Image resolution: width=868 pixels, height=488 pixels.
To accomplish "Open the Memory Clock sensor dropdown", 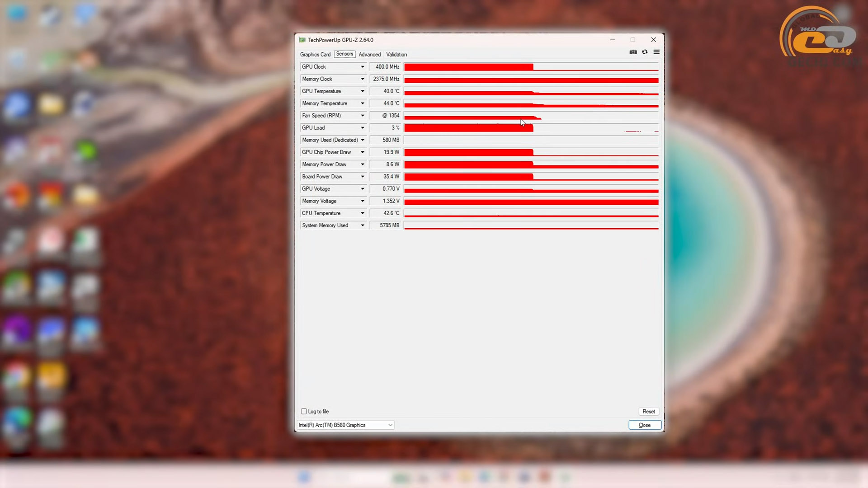I will point(362,79).
